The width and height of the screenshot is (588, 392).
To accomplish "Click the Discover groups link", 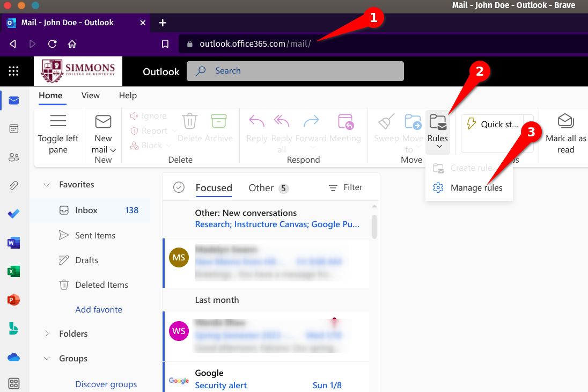I will [106, 384].
